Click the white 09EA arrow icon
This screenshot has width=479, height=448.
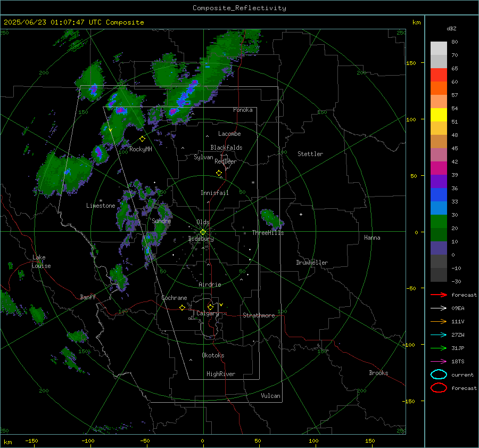[x=439, y=308]
